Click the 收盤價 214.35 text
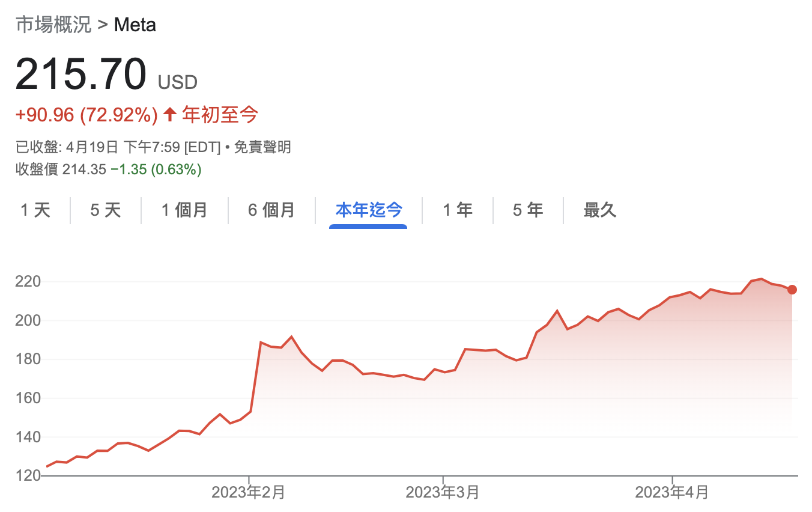 (x=61, y=169)
